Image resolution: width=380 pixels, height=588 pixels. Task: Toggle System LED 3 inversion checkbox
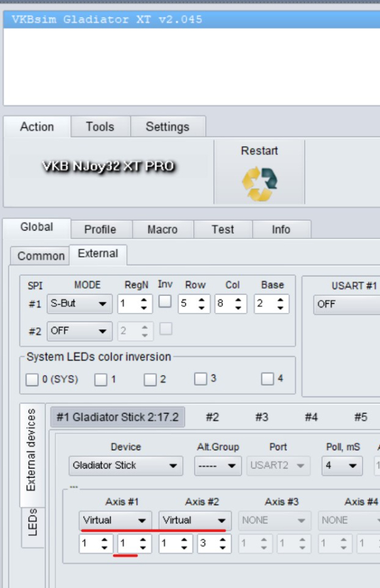(x=201, y=379)
